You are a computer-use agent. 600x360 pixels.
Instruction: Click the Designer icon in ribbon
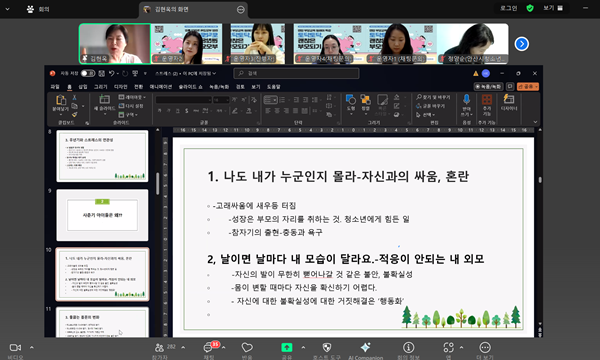click(509, 99)
